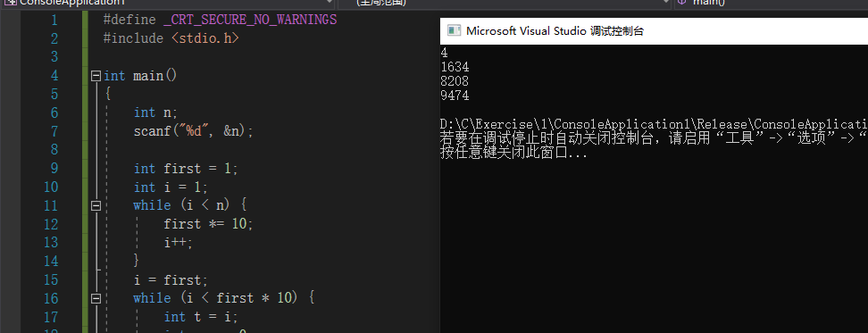The width and height of the screenshot is (868, 333).
Task: Click the #include keyword on line 2
Action: pos(133,38)
